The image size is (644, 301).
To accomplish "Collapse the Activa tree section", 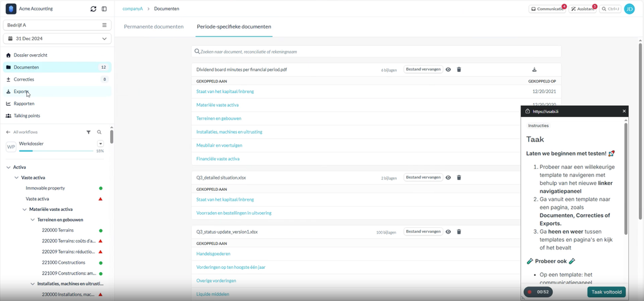I will tap(8, 168).
